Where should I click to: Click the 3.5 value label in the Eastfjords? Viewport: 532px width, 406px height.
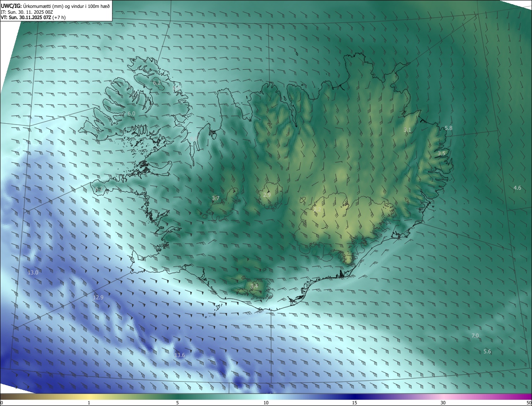point(441,153)
